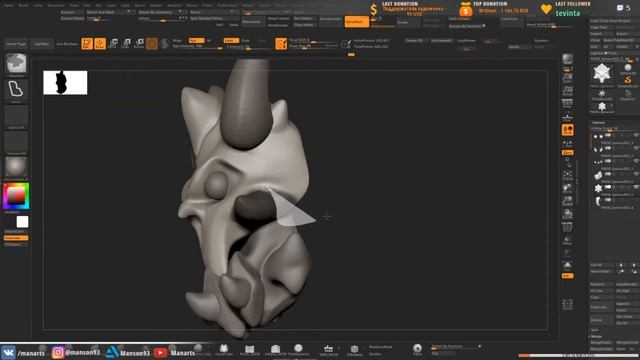Pick a color in the color picker
The width and height of the screenshot is (640, 360).
(16, 196)
